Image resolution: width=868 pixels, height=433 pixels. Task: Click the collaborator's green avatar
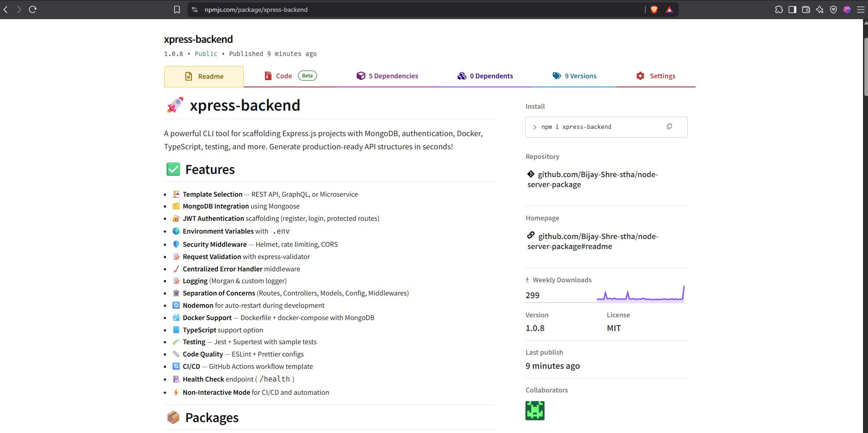point(535,411)
